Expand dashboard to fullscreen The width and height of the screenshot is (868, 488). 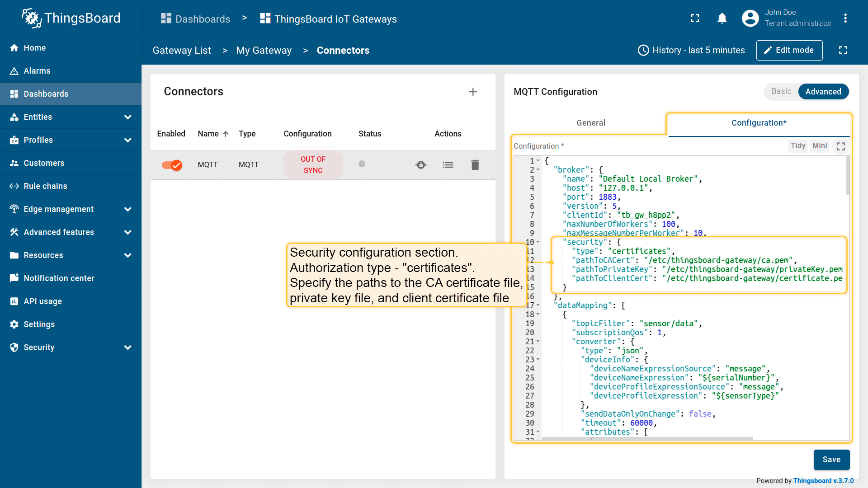point(843,50)
